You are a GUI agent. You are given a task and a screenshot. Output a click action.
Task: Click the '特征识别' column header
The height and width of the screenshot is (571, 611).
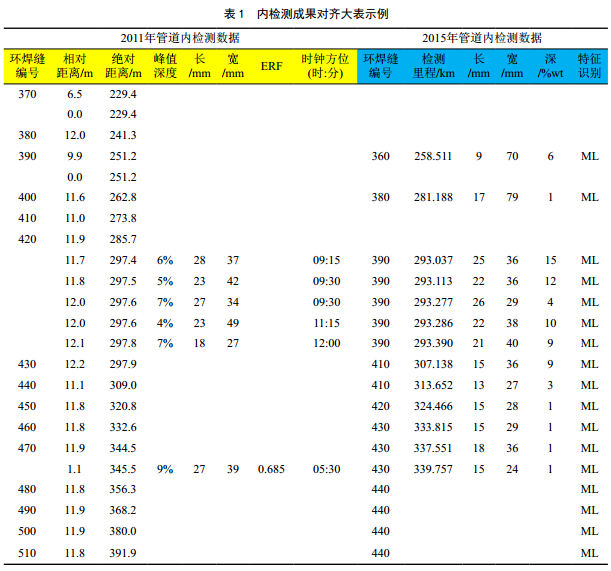tap(590, 66)
